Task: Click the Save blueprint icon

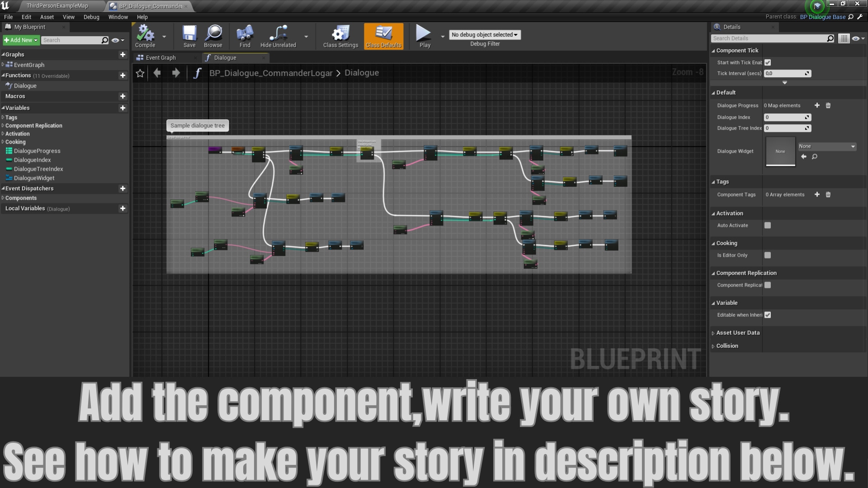Action: click(x=189, y=36)
